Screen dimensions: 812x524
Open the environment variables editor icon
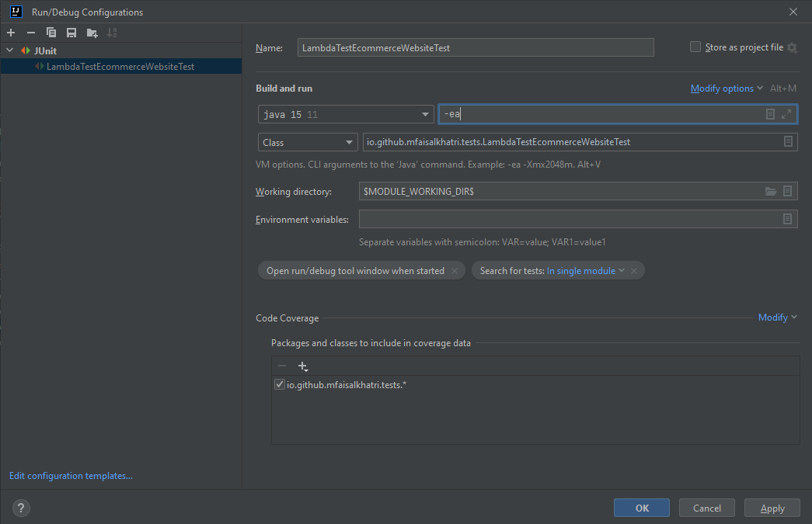[788, 220]
